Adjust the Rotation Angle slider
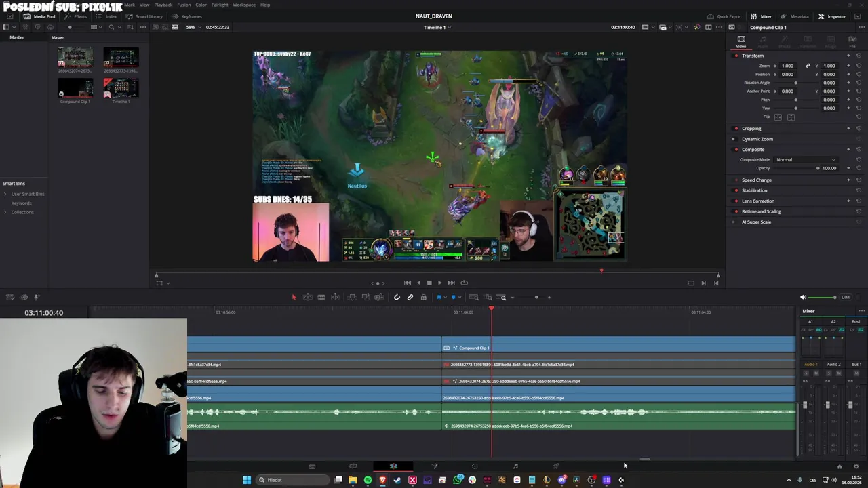 click(x=796, y=83)
